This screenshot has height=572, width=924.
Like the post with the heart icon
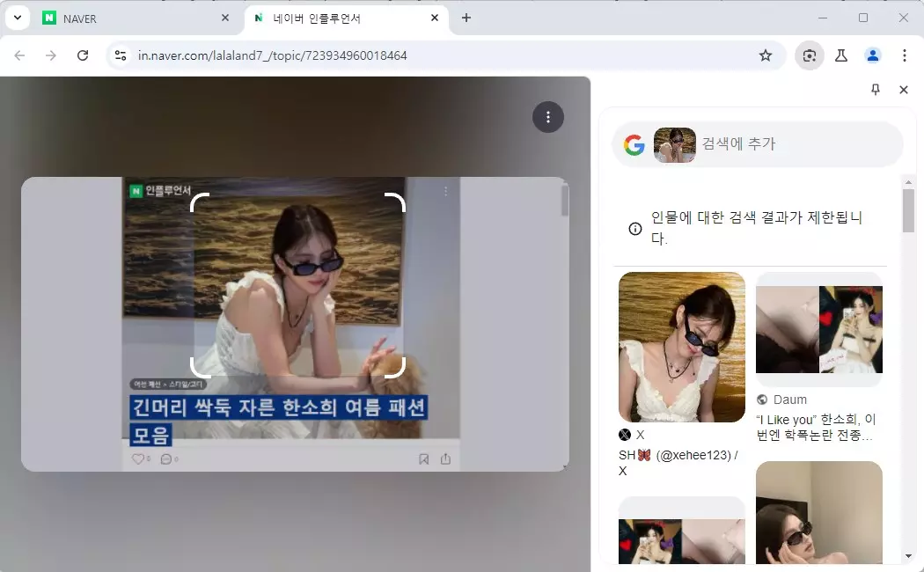point(138,458)
